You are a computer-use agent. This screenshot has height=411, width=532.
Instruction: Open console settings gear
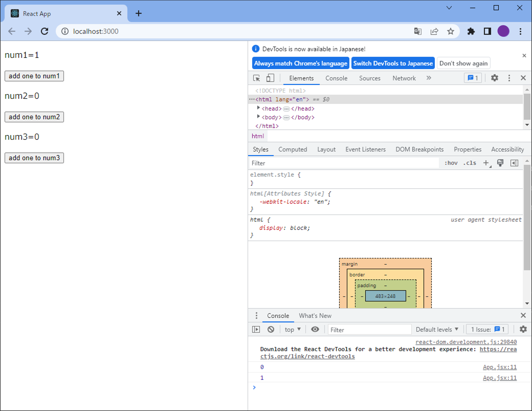coord(523,329)
